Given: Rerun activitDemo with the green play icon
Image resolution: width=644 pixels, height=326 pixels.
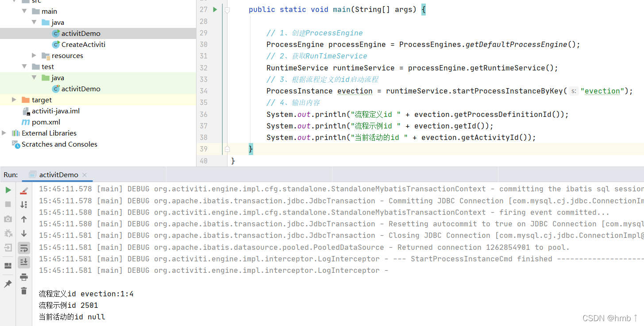Looking at the screenshot, I should click(x=8, y=190).
